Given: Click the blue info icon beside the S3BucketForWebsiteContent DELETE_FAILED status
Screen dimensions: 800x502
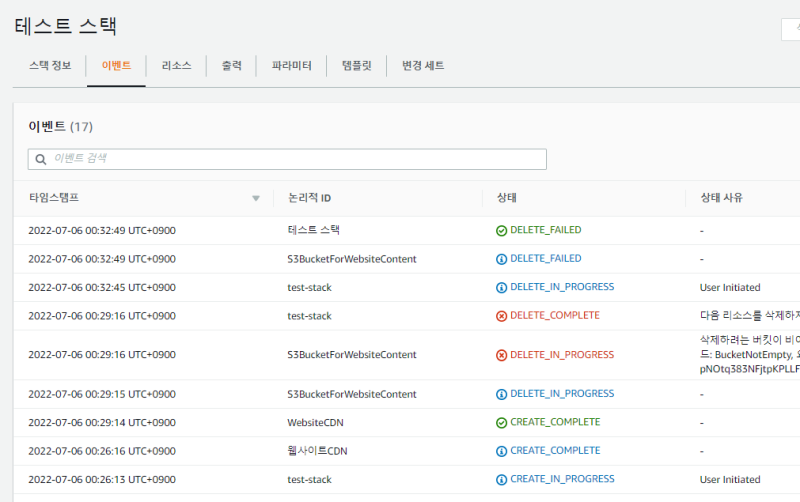Looking at the screenshot, I should 501,259.
